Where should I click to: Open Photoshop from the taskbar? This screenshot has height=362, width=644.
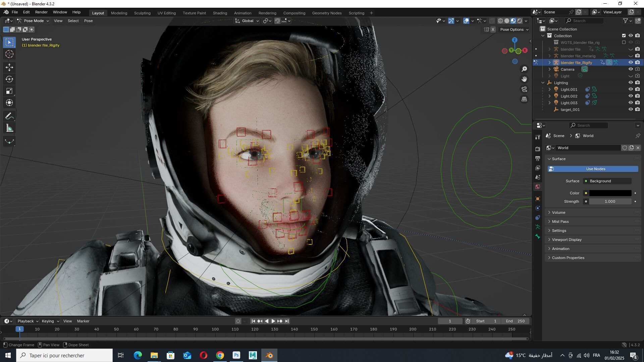(x=236, y=355)
